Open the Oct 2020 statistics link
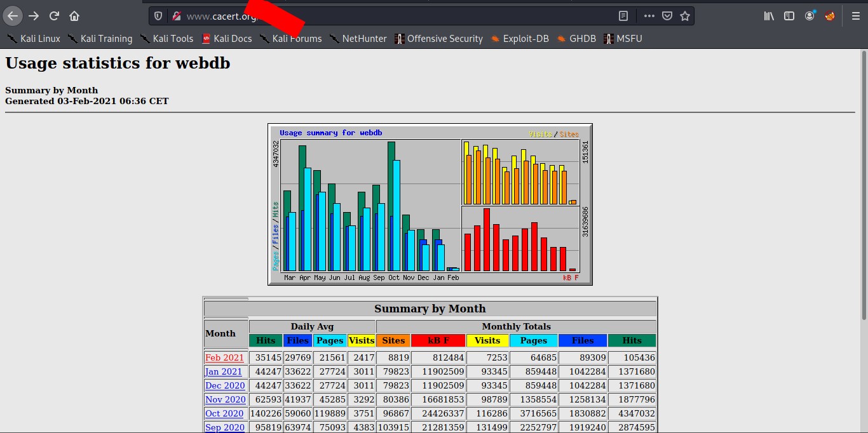This screenshot has height=433, width=868. pos(224,413)
